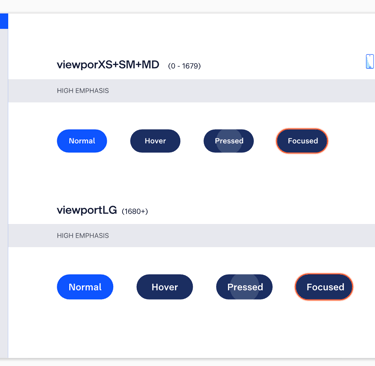Click ripple circle in small Pressed button

(229, 141)
